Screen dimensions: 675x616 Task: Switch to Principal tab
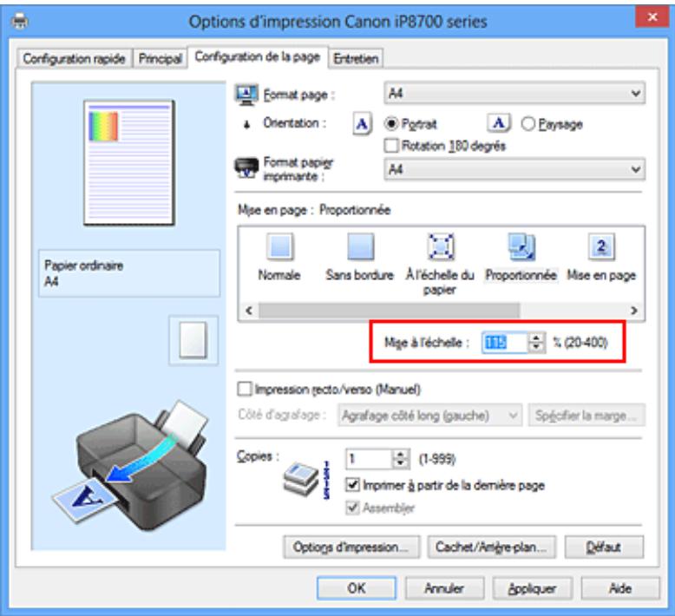click(x=161, y=58)
